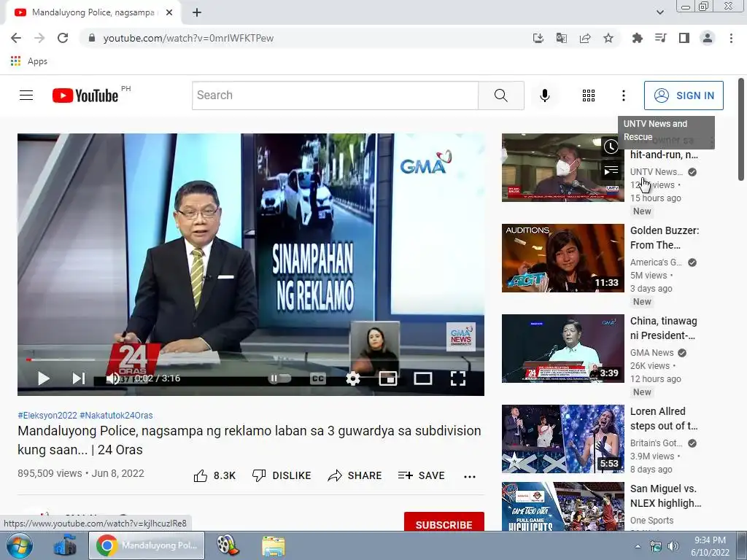747x560 pixels.
Task: Open the Golden Buzzer AGT thumbnail
Action: (x=562, y=258)
